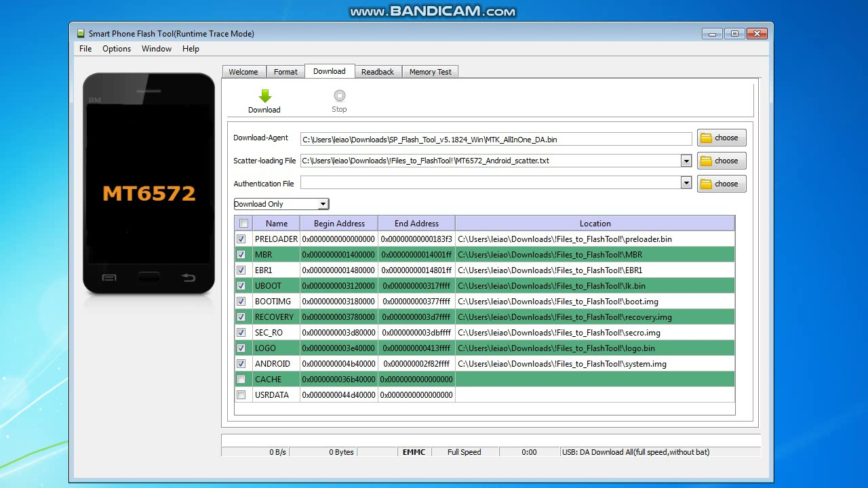Open the Options menu
The height and width of the screenshot is (488, 868).
(x=117, y=49)
